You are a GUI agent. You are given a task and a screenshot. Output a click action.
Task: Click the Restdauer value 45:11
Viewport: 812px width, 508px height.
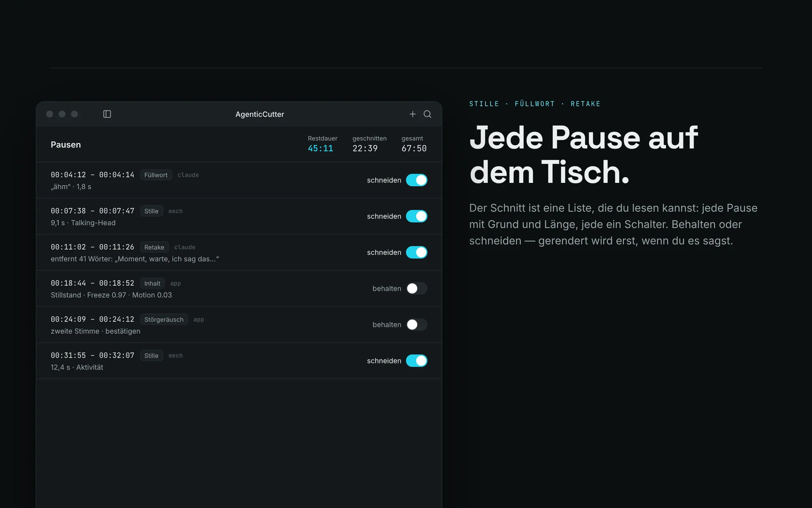pyautogui.click(x=321, y=149)
